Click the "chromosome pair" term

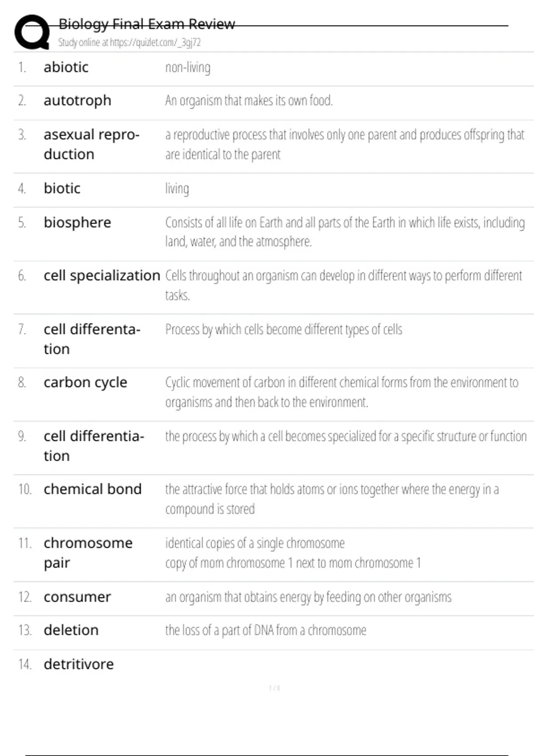pyautogui.click(x=88, y=552)
